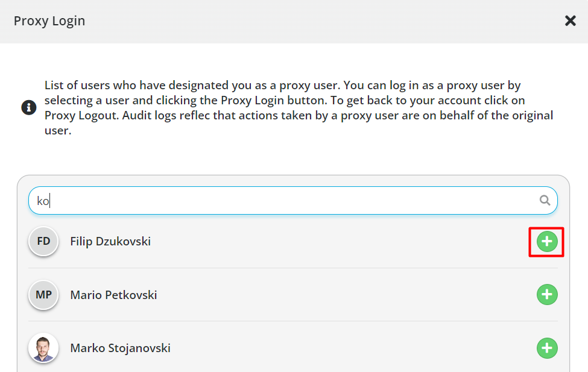The image size is (588, 372).
Task: Click the proxy user description paragraph
Action: pyautogui.click(x=299, y=108)
